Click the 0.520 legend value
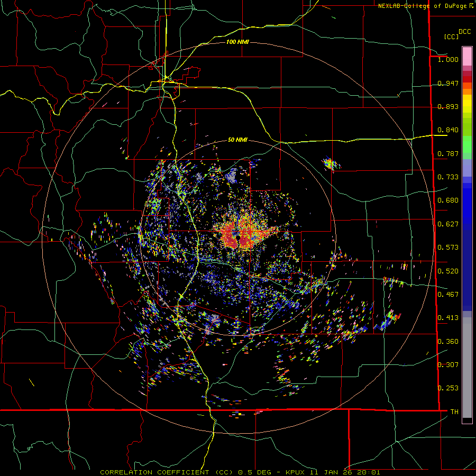The height and width of the screenshot is (476, 476). pyautogui.click(x=448, y=271)
